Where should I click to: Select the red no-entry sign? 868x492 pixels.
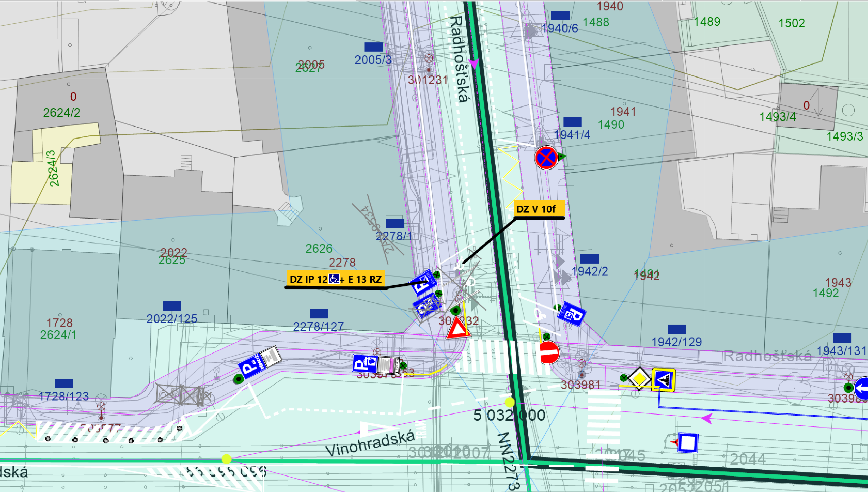(x=549, y=353)
